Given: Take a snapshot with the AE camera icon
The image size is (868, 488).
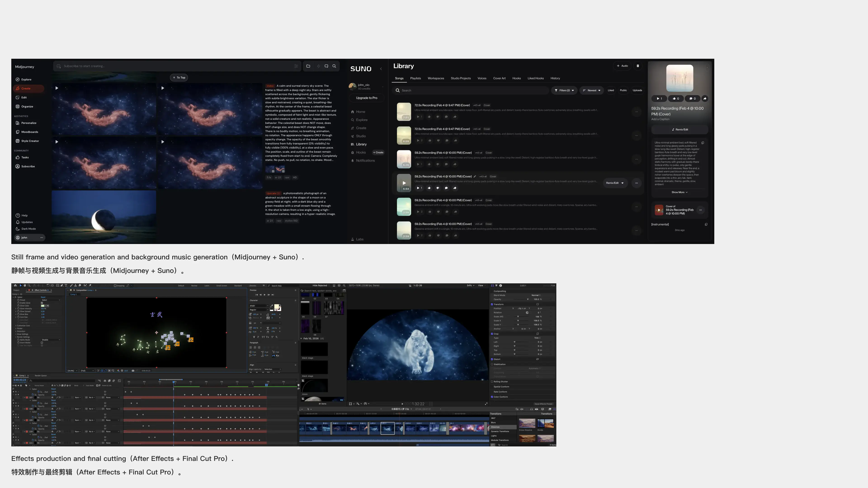Looking at the screenshot, I should pos(133,371).
